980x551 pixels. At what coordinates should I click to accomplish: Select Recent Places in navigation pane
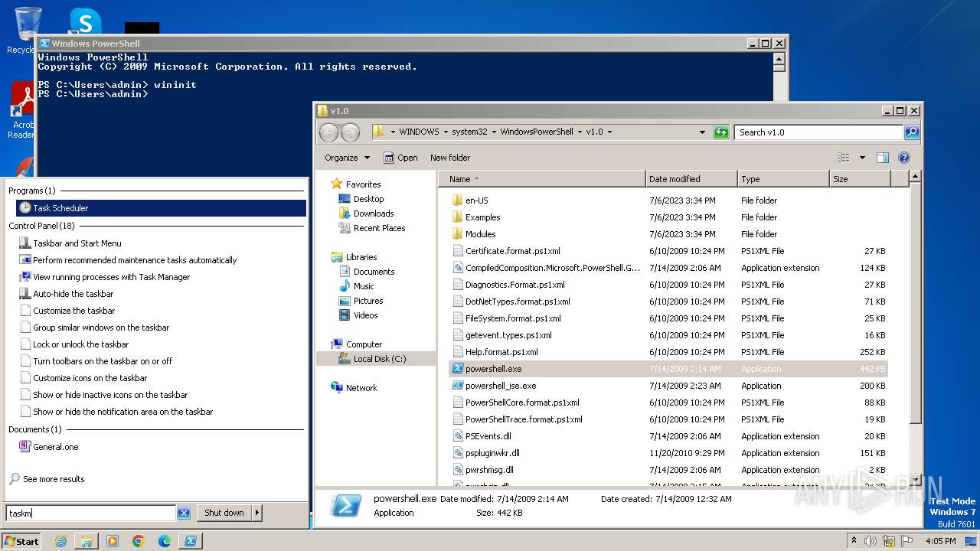(x=379, y=228)
